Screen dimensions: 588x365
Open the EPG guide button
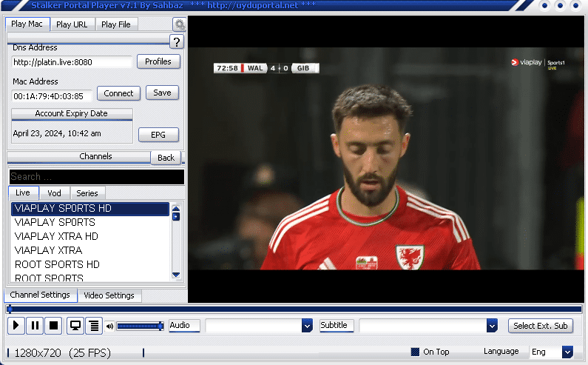point(159,135)
